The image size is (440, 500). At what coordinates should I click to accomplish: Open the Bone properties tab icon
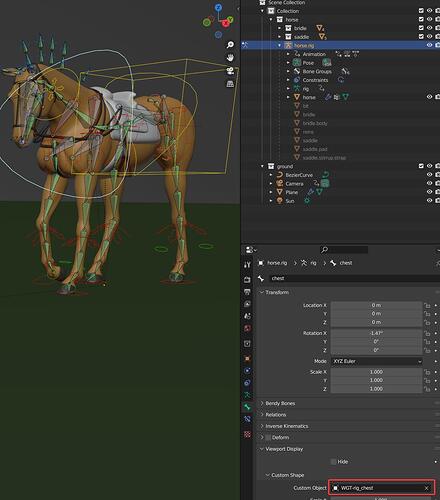(x=247, y=407)
